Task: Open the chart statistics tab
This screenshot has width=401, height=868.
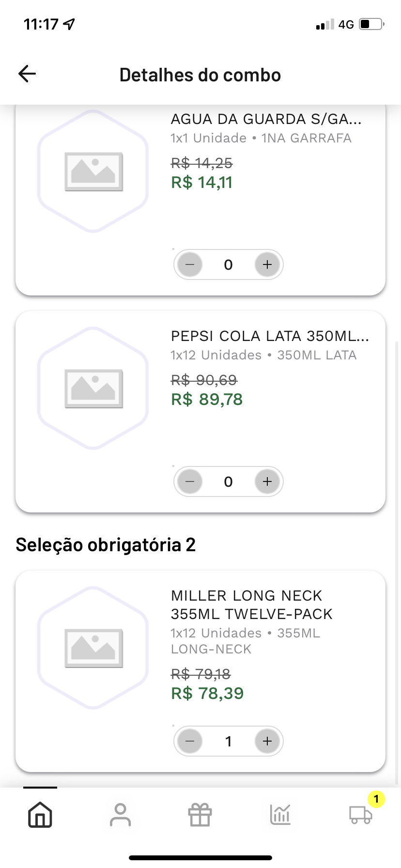Action: point(280,814)
